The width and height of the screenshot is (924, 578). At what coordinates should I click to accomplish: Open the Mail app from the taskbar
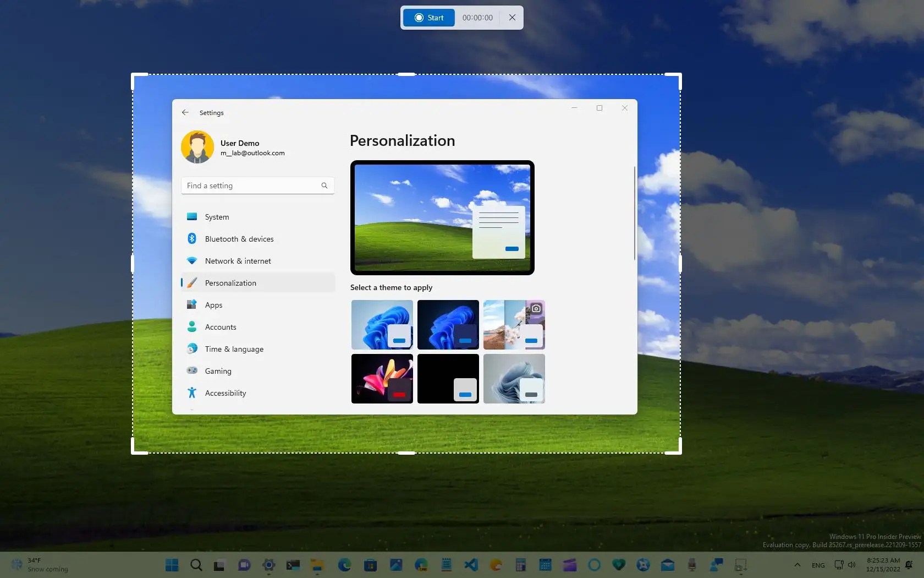(x=667, y=565)
